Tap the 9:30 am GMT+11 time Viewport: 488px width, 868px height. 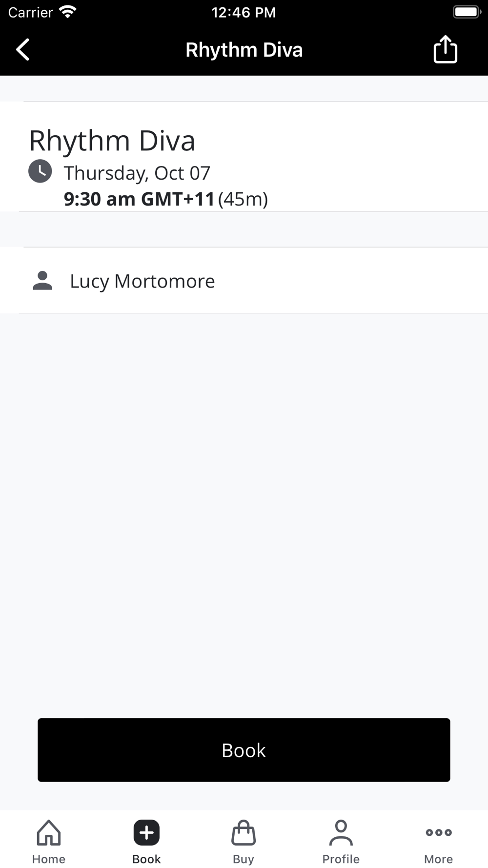139,199
